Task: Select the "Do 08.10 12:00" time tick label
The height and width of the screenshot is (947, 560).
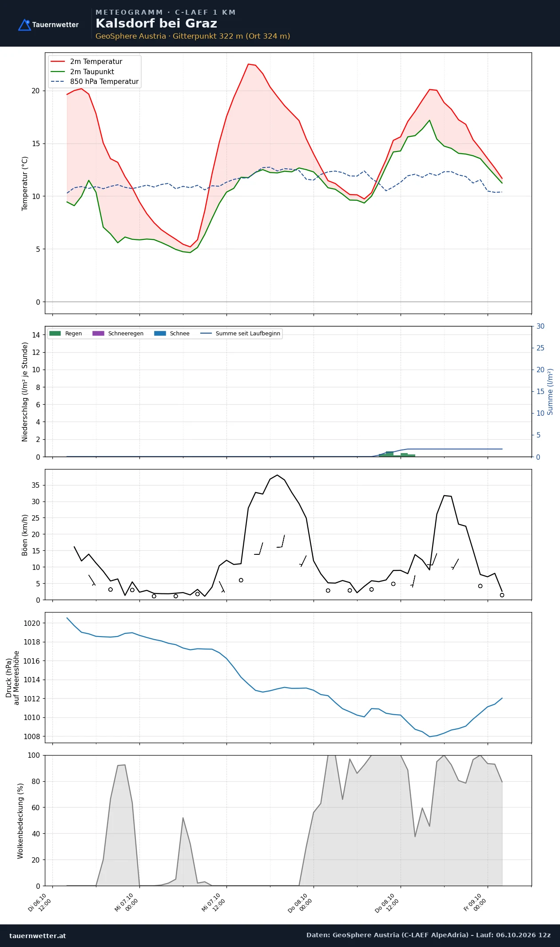Action: point(387,903)
